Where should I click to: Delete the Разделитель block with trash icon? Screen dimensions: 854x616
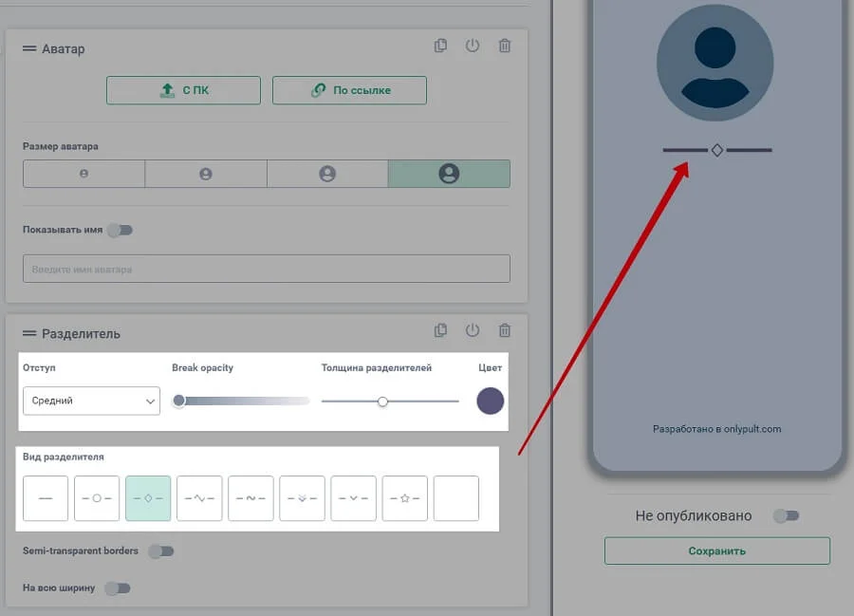pyautogui.click(x=505, y=330)
